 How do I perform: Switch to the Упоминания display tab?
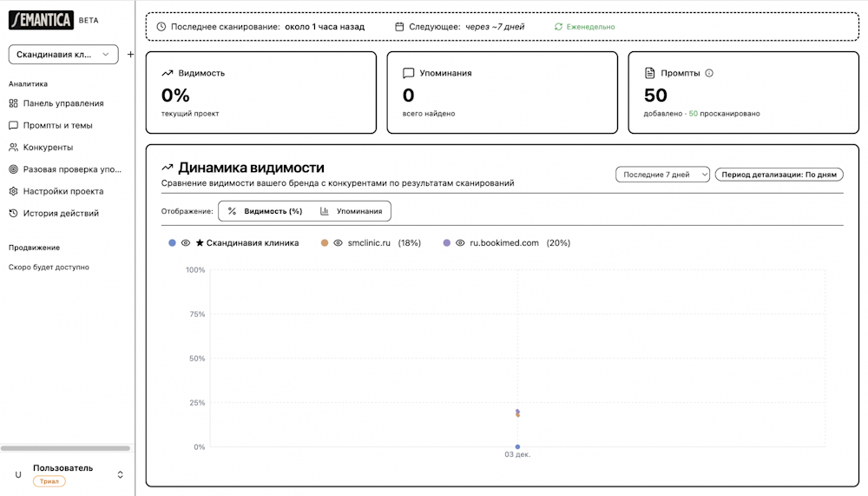351,211
